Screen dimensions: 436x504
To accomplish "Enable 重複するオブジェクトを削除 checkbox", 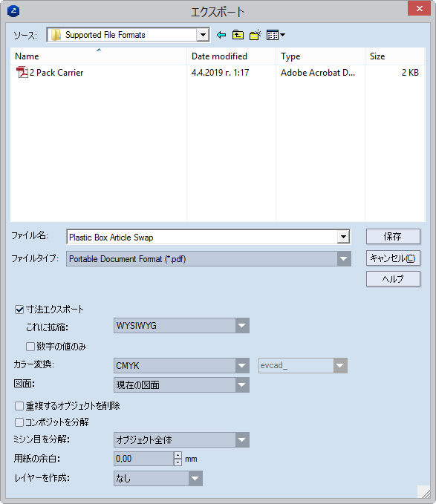I will click(x=19, y=406).
